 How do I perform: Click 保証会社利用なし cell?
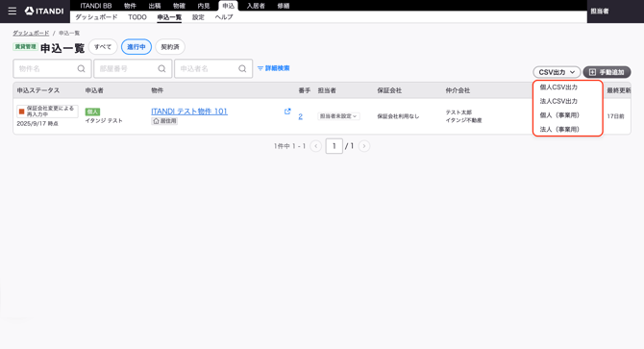tap(398, 116)
